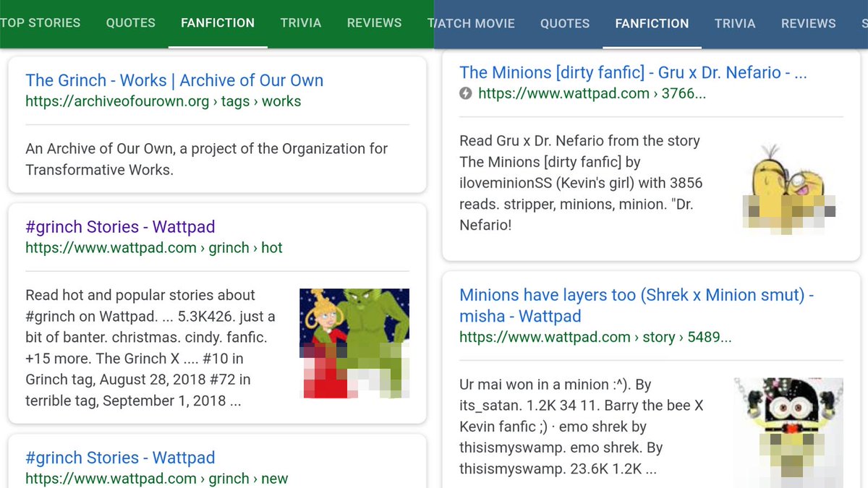
Task: Open the two yellow minions thumbnail
Action: [x=788, y=187]
